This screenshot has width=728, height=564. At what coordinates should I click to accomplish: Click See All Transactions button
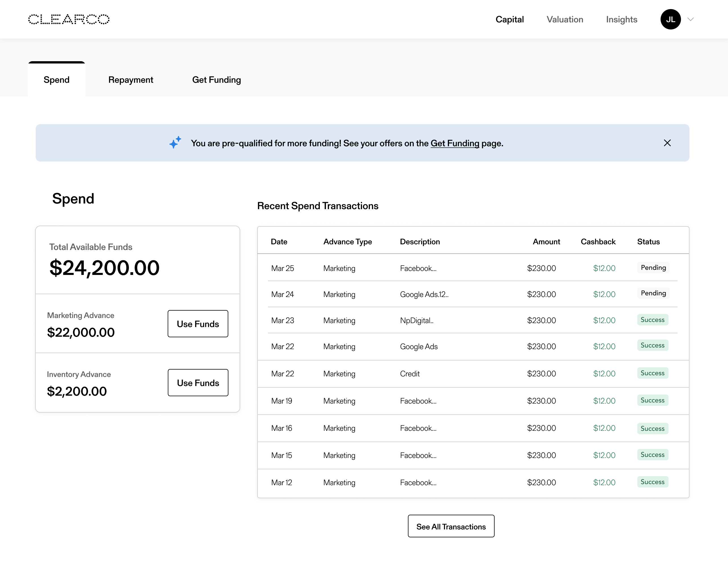coord(451,526)
